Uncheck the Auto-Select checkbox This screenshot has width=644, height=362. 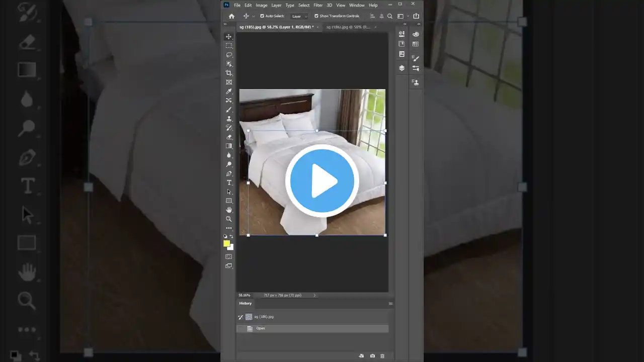(x=262, y=16)
